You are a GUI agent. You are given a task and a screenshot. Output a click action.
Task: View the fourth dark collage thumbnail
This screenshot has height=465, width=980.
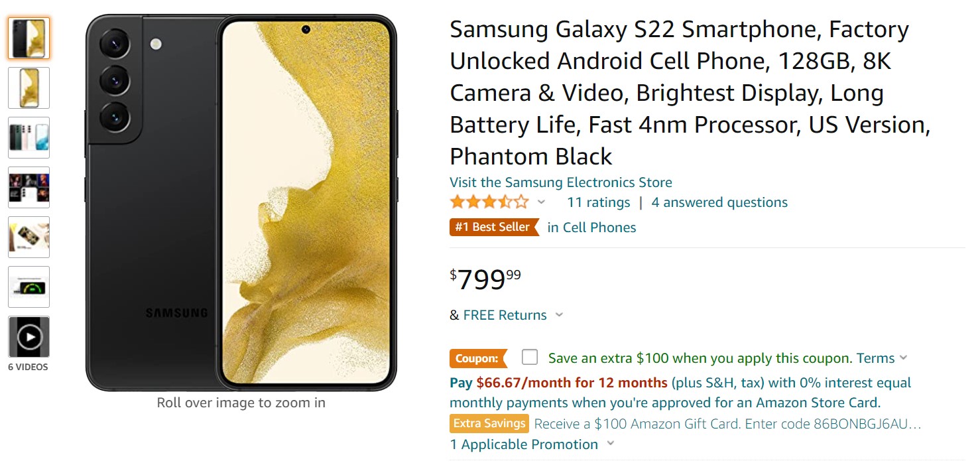tap(29, 187)
